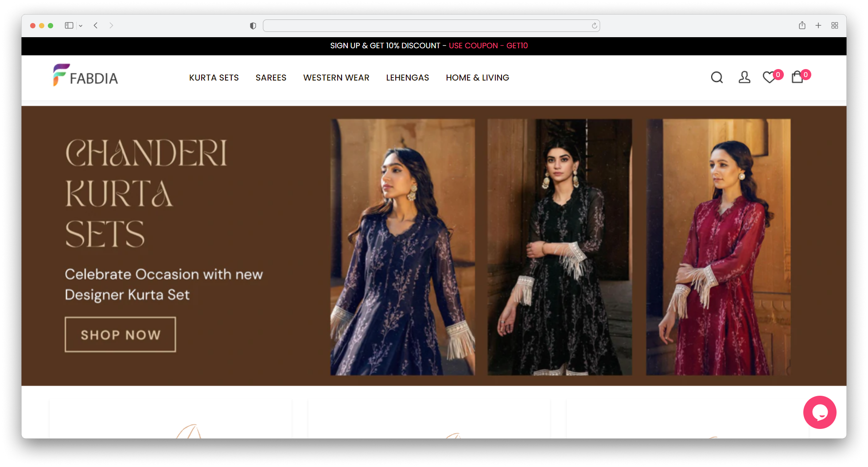Click the Fabdia logo
Image resolution: width=868 pixels, height=467 pixels.
[86, 76]
